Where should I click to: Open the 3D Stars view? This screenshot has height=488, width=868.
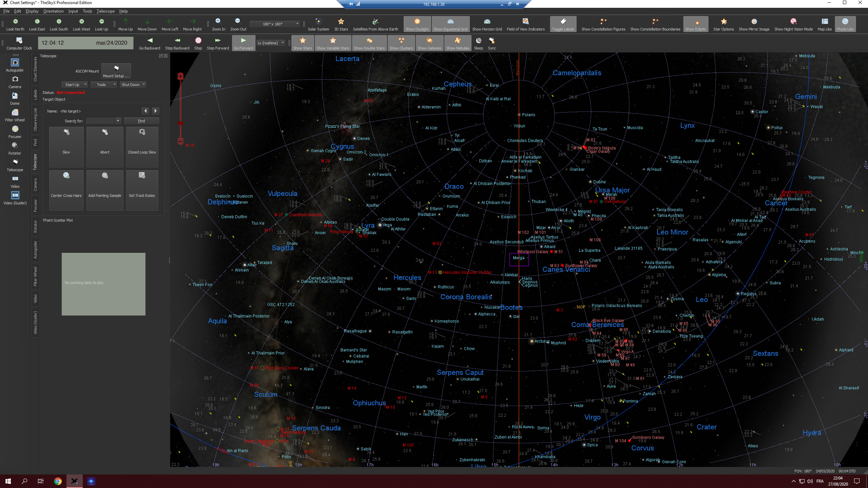click(x=341, y=24)
